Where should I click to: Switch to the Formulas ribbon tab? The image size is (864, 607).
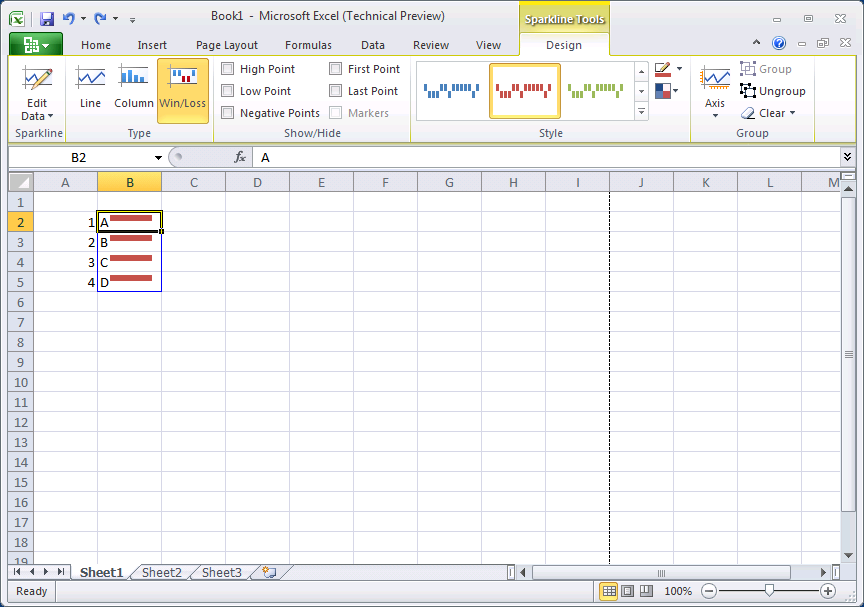pyautogui.click(x=308, y=44)
